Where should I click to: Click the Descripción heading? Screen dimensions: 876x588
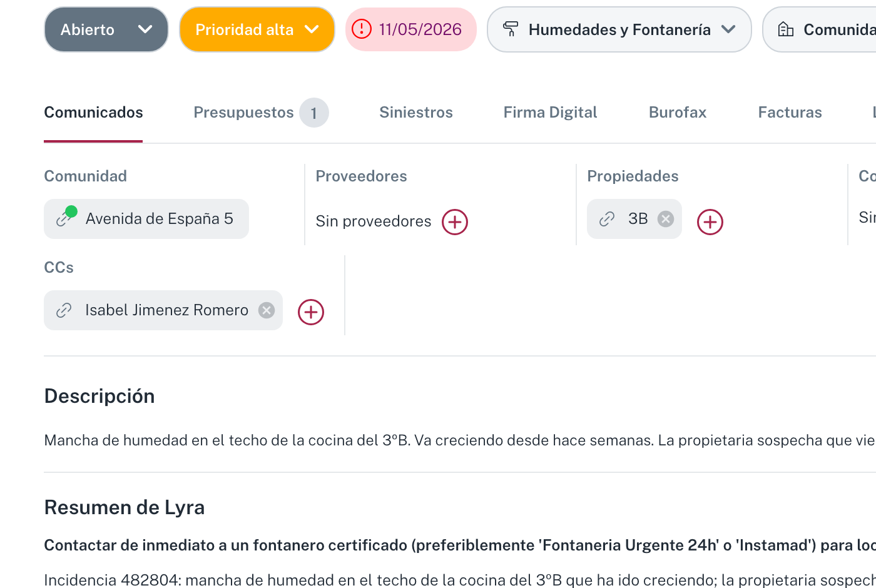point(99,397)
